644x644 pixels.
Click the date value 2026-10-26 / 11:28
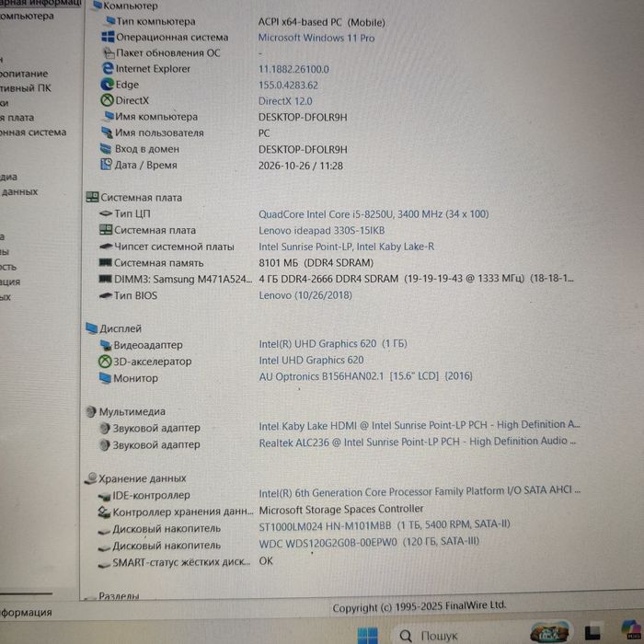pos(301,166)
